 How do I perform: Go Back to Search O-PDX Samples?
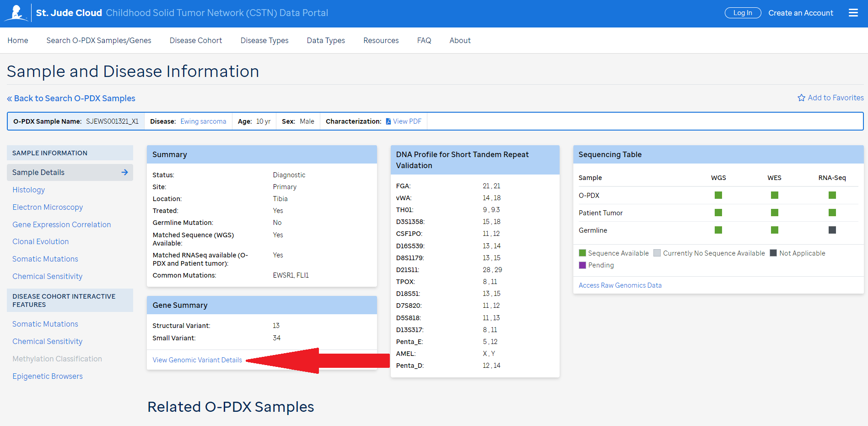point(71,98)
